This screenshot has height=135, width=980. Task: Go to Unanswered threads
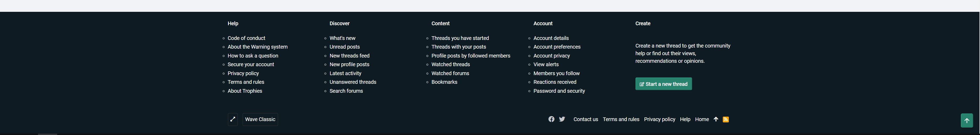click(x=353, y=82)
